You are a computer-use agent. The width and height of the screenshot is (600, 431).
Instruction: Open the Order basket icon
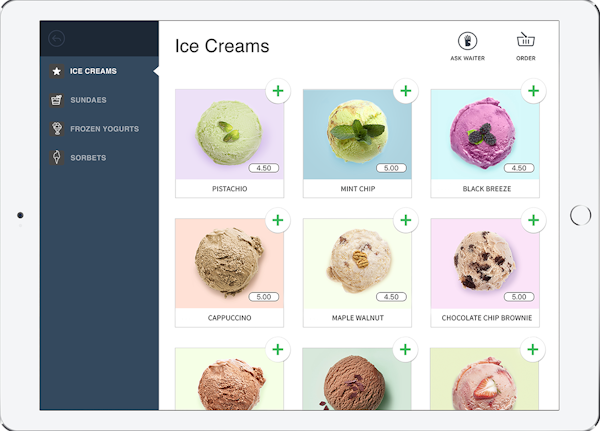[x=526, y=39]
